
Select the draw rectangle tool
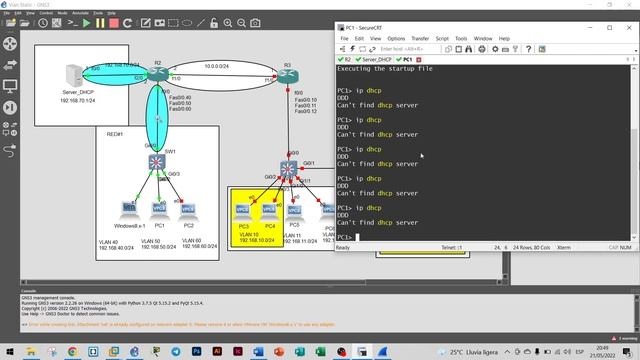click(x=173, y=23)
